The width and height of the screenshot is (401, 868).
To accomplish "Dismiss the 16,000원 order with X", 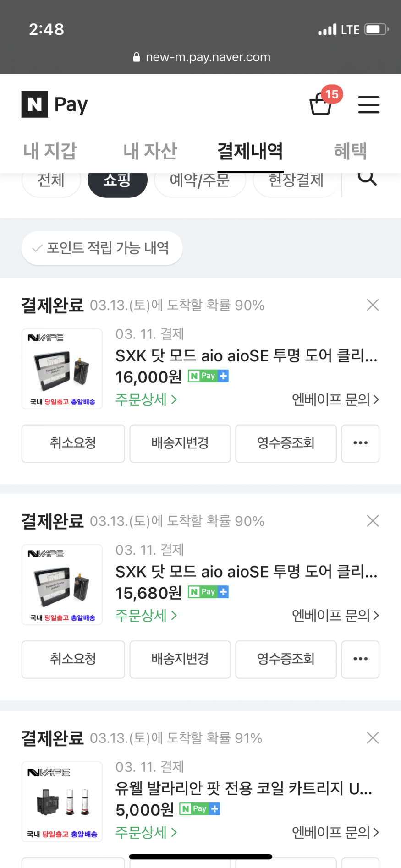I will pos(373,305).
